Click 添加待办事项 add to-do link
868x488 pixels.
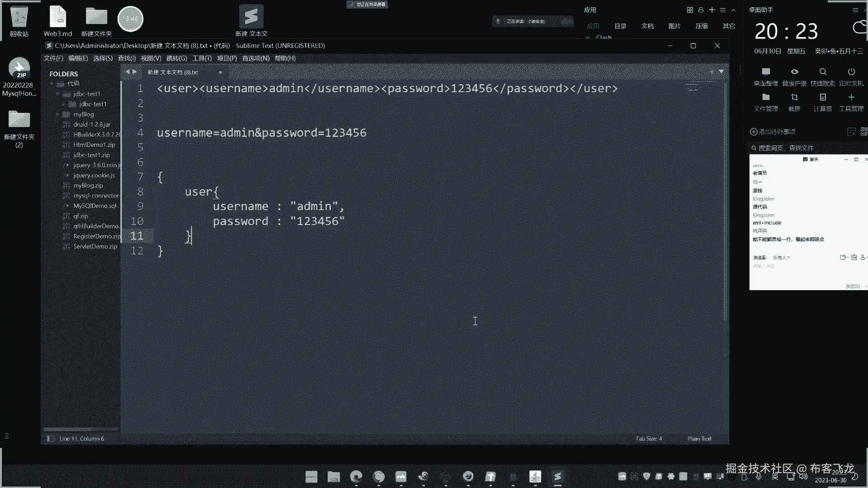click(x=773, y=132)
